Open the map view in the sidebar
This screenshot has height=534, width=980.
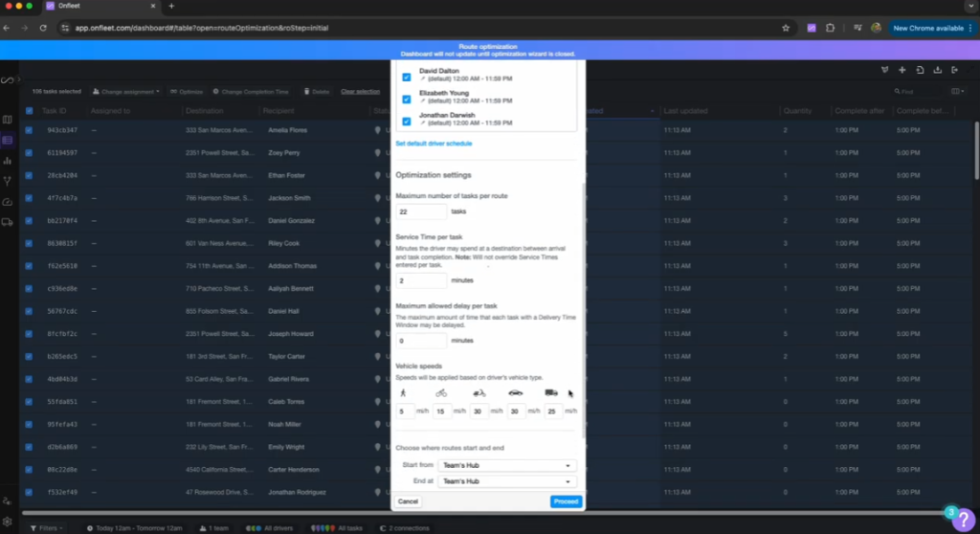(x=8, y=120)
